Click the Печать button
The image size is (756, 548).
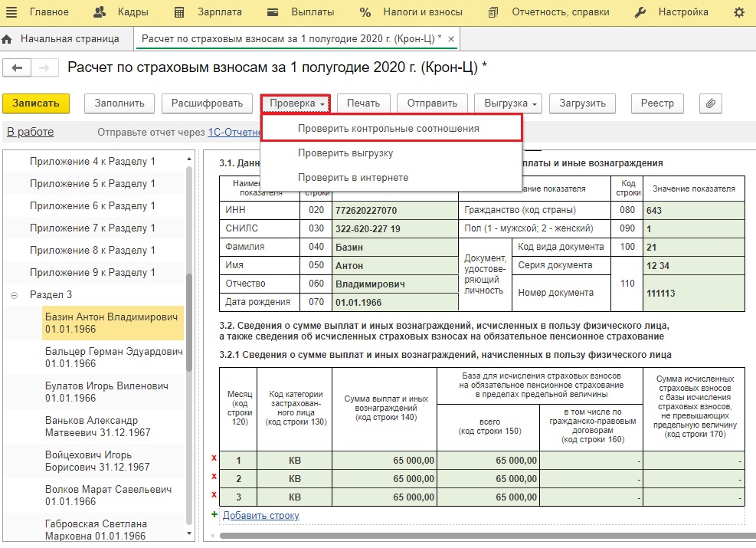364,103
